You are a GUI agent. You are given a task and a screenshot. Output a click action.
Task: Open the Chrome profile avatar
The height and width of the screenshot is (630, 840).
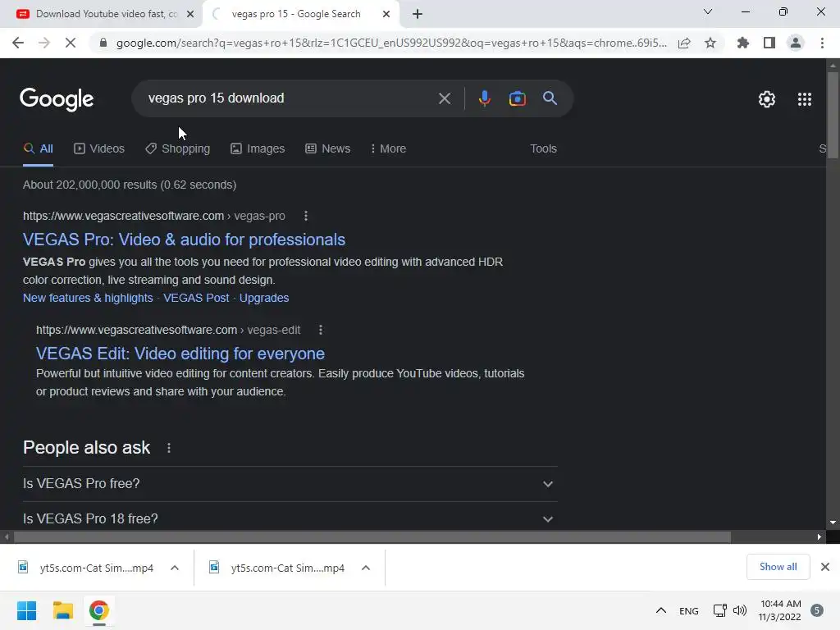click(796, 43)
